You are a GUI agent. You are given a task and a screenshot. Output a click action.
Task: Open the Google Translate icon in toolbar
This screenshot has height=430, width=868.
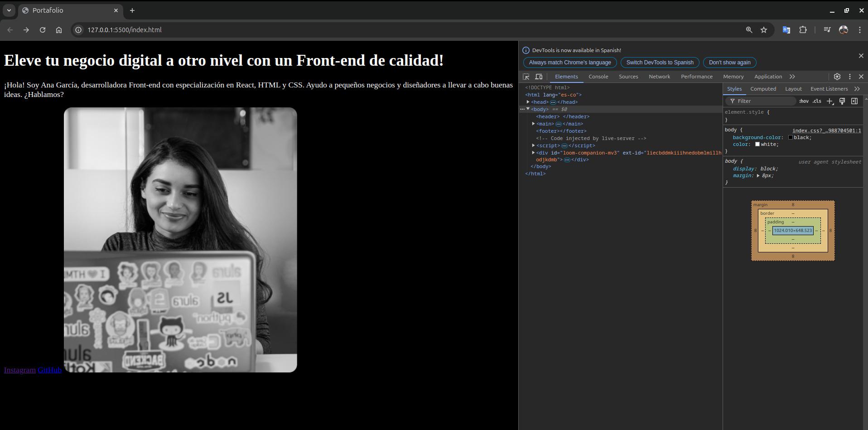tap(786, 30)
